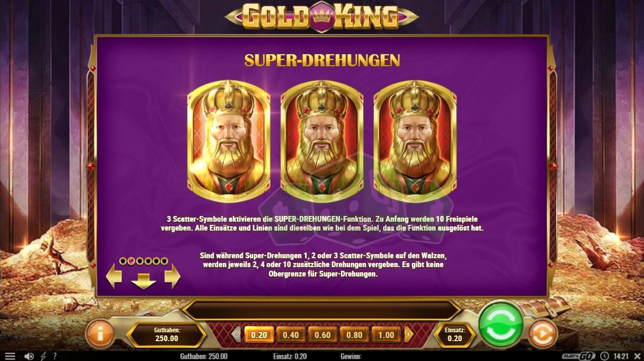Select the first paytable page dot
The height and width of the screenshot is (361, 644).
[x=123, y=261]
